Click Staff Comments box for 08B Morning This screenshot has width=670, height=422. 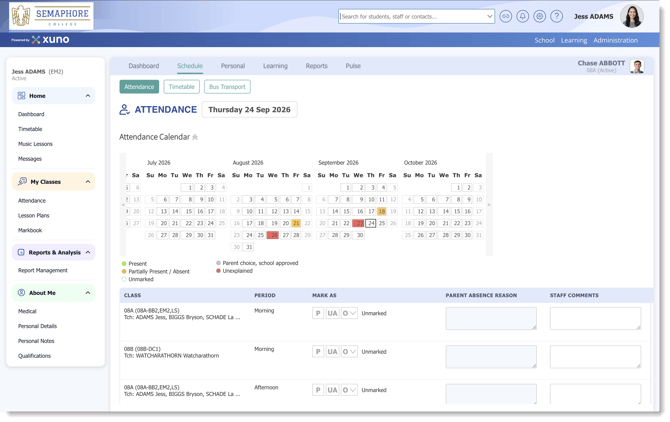pos(595,357)
